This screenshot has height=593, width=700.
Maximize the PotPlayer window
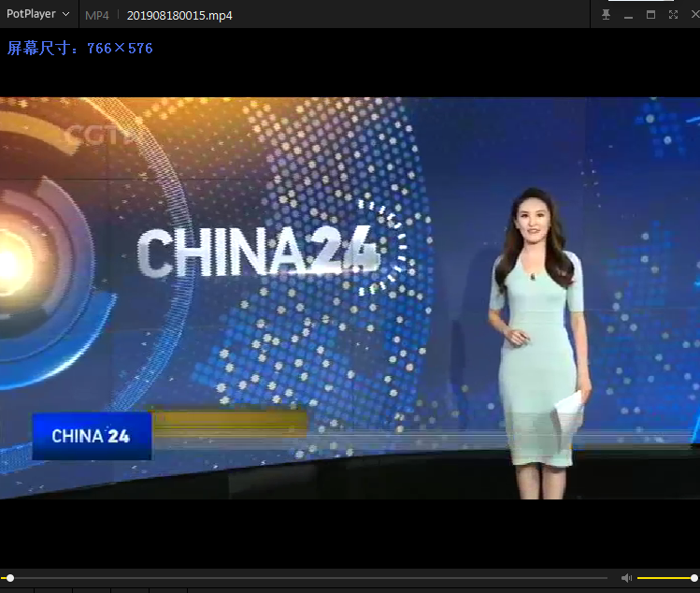(x=650, y=15)
